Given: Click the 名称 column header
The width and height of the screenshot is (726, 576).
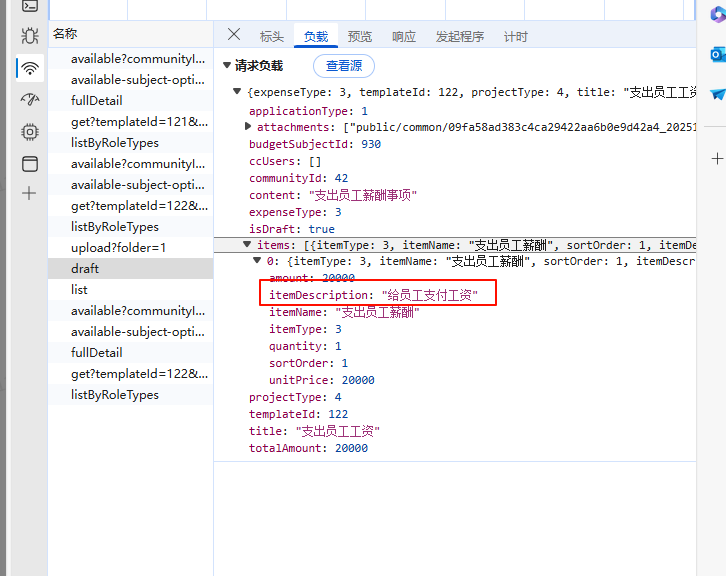Looking at the screenshot, I should (65, 34).
